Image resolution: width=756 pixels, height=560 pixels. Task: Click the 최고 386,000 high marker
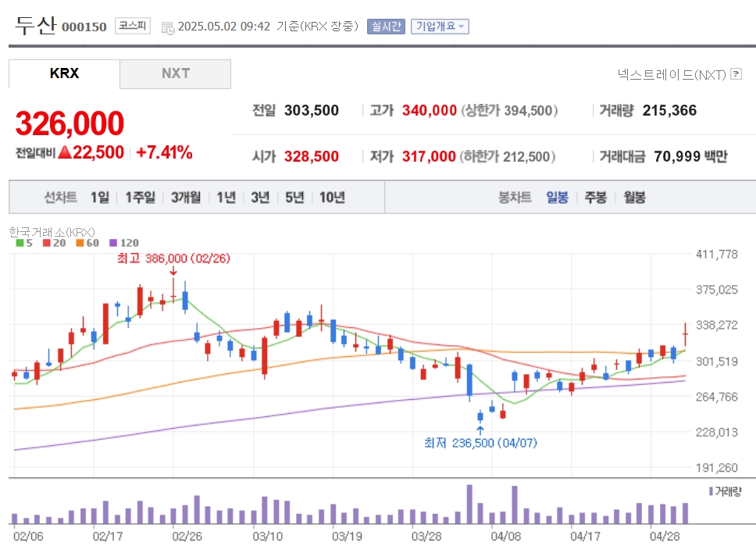[x=173, y=259]
